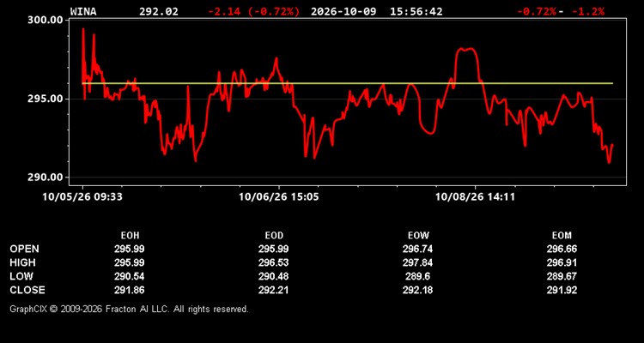Select EOH close value 291.86
This screenshot has height=343, width=644.
point(130,290)
